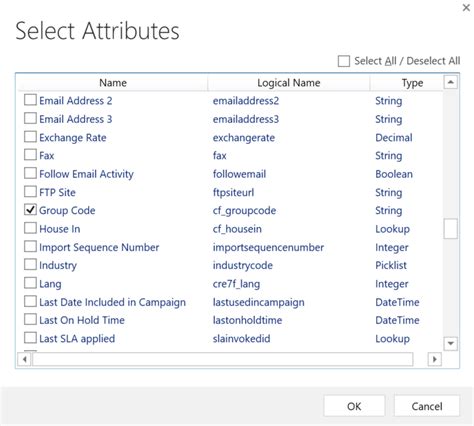Cancel the attribute selection
This screenshot has width=474, height=426.
(x=427, y=406)
